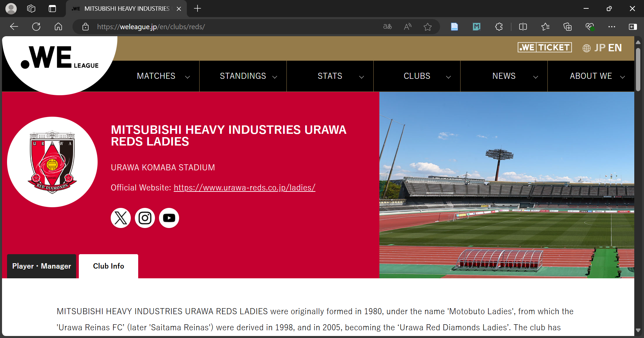644x338 pixels.
Task: Add this page to favorites
Action: 428,27
